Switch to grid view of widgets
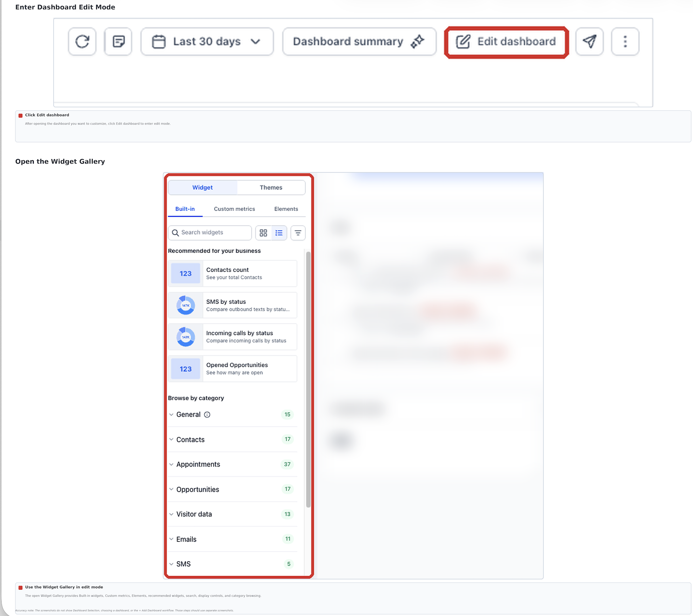 [x=263, y=233]
